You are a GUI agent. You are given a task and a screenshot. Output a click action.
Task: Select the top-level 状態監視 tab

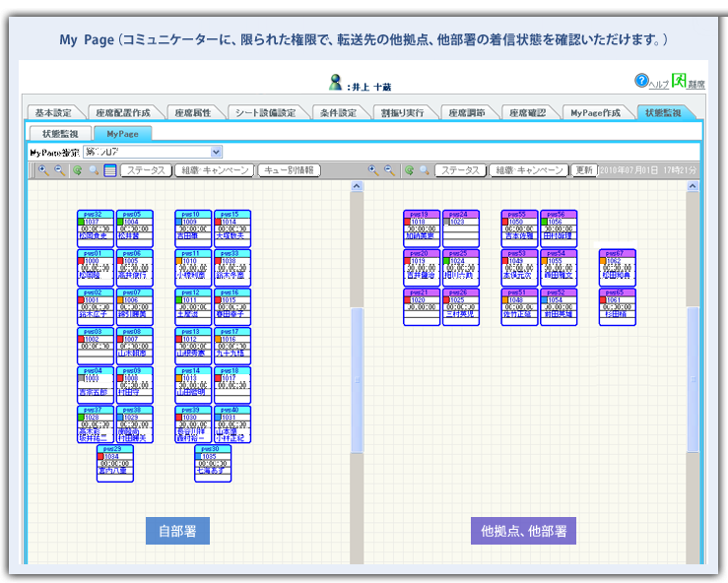(x=663, y=113)
